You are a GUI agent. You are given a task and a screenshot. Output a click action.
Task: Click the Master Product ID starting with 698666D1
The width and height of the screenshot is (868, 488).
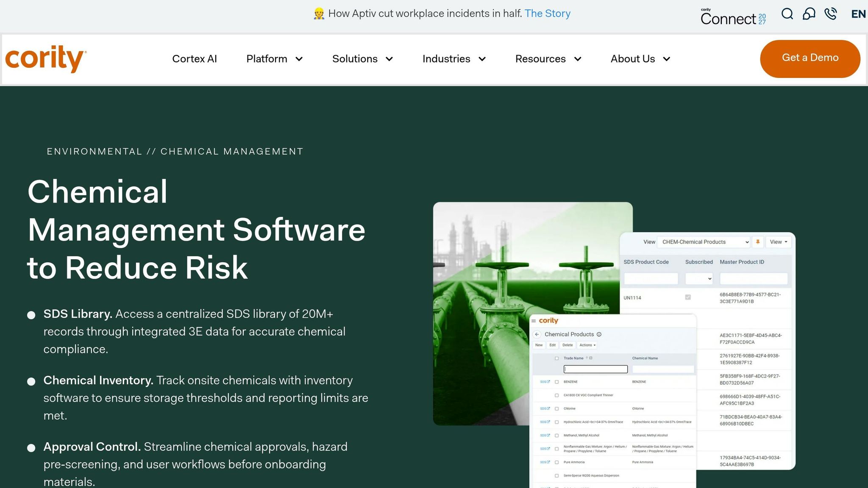point(750,400)
